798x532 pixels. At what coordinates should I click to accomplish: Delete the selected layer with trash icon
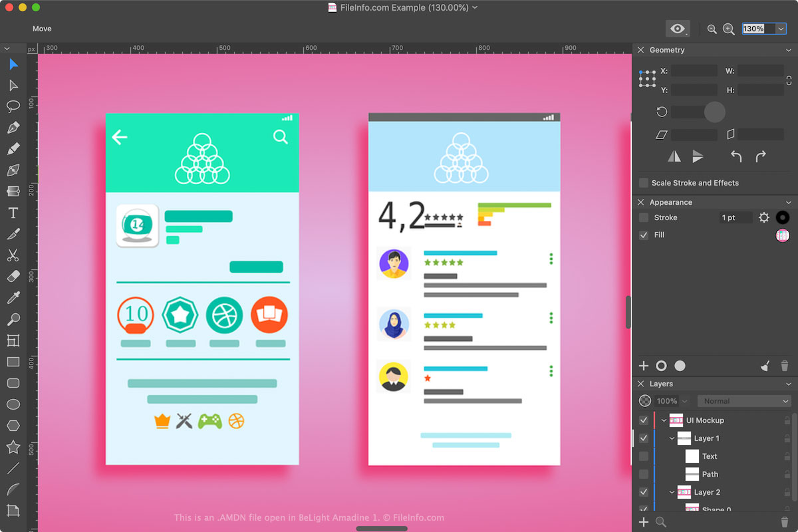tap(785, 522)
